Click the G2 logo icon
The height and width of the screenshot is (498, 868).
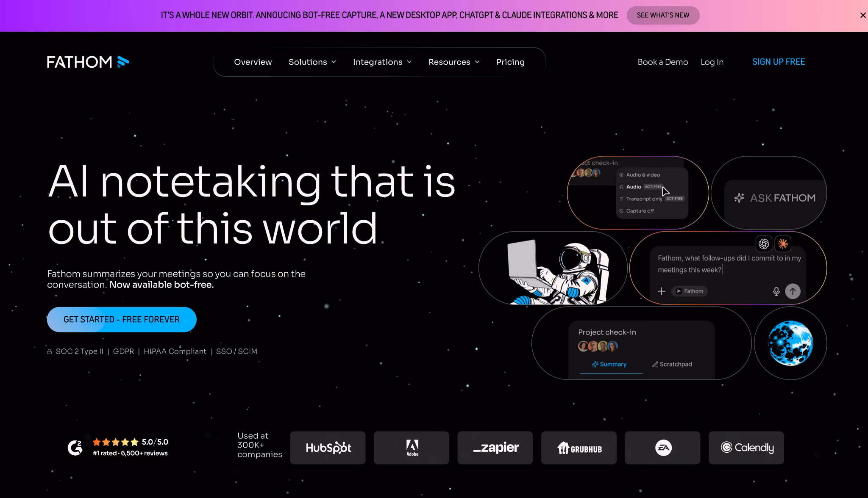click(75, 448)
